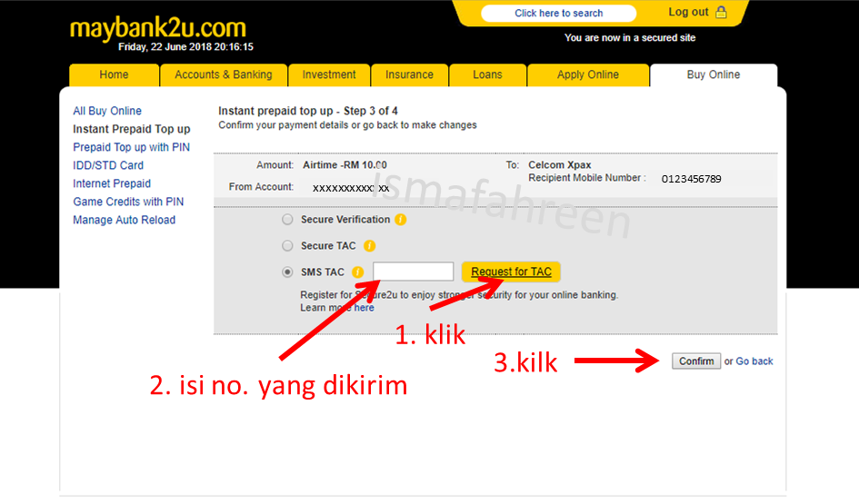Click the info icon beside SMS TAC
The height and width of the screenshot is (504, 859).
point(358,272)
